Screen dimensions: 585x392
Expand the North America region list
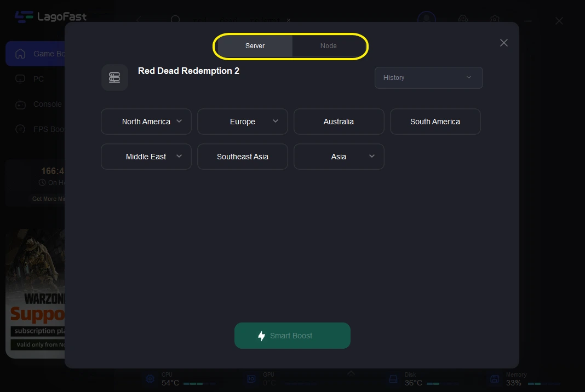(x=146, y=122)
